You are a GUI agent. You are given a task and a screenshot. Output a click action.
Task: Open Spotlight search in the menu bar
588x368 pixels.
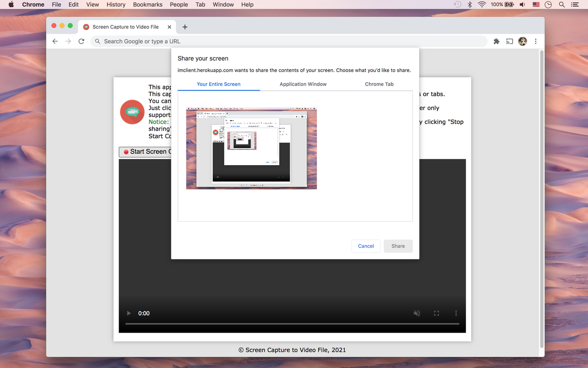pyautogui.click(x=561, y=5)
